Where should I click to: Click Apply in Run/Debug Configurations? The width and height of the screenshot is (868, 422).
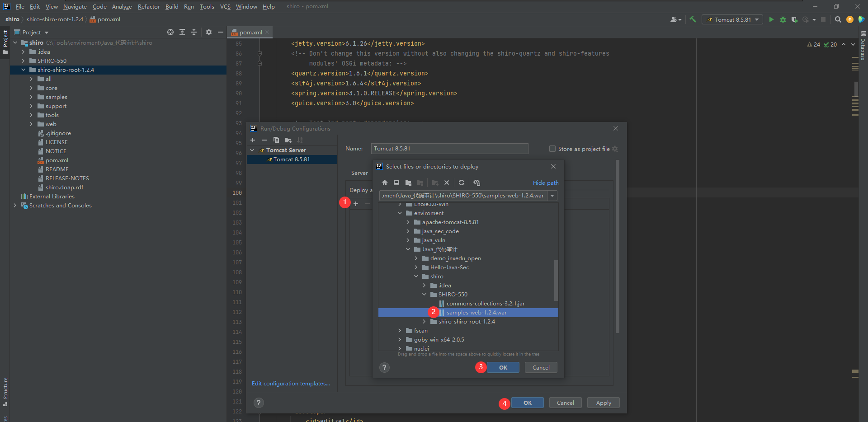pos(603,403)
